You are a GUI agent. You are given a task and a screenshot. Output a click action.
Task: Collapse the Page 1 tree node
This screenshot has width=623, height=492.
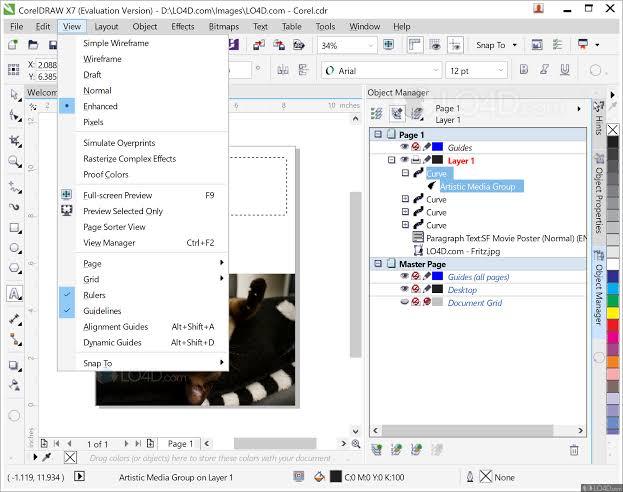coord(378,134)
